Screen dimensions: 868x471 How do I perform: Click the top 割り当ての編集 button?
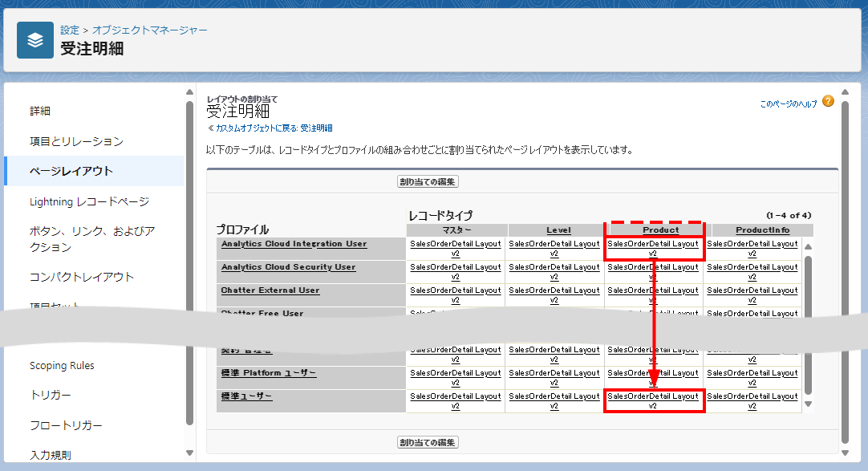[428, 181]
